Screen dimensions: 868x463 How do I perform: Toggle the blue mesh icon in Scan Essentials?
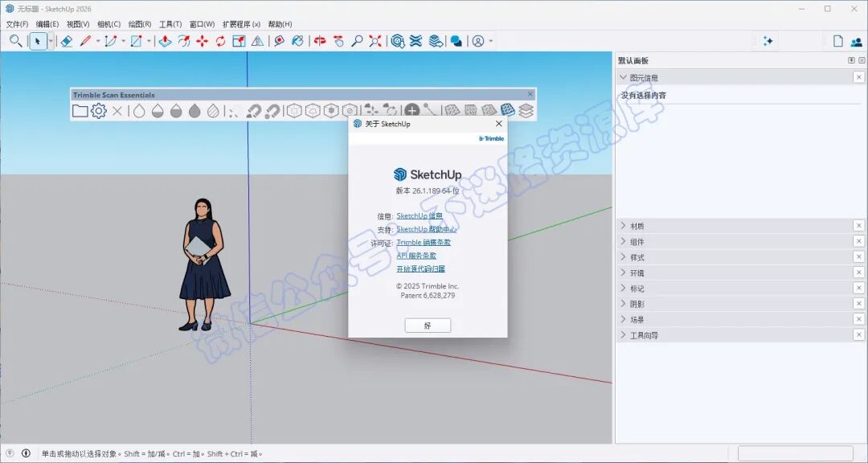pos(507,110)
